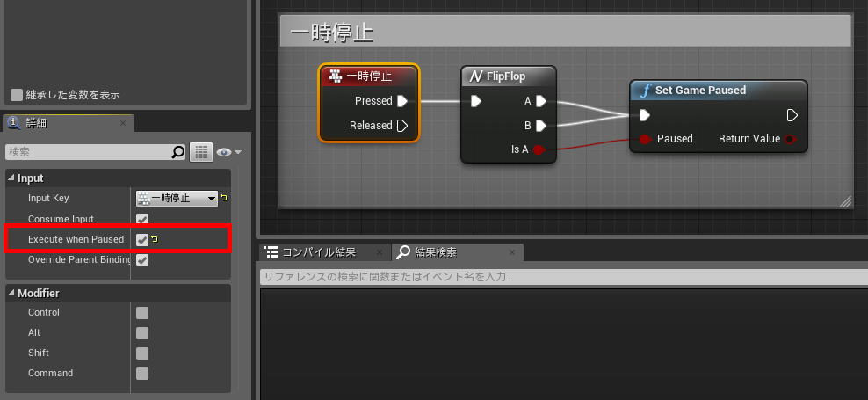Open the Input Key dropdown
868x400 pixels.
175,199
